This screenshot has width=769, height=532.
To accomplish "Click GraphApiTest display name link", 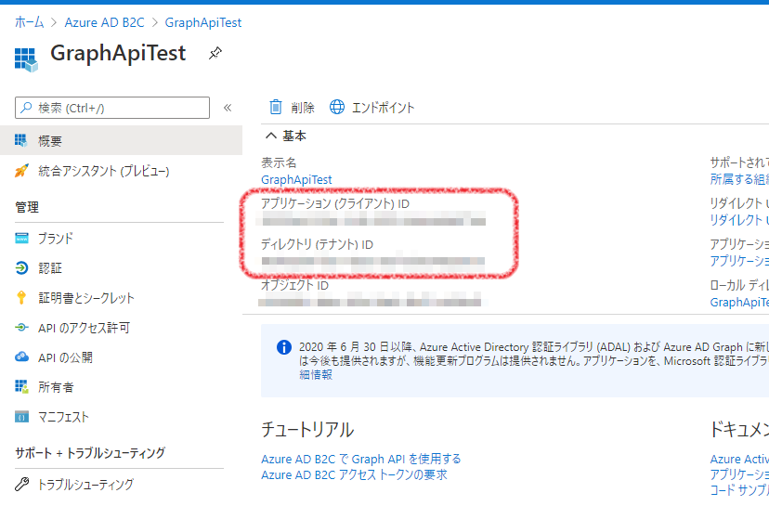I will point(296,179).
